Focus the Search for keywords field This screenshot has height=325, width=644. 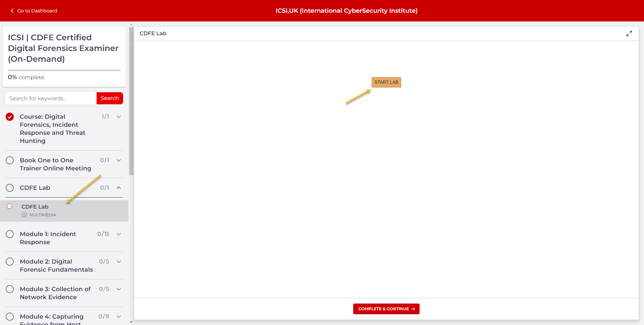click(51, 98)
